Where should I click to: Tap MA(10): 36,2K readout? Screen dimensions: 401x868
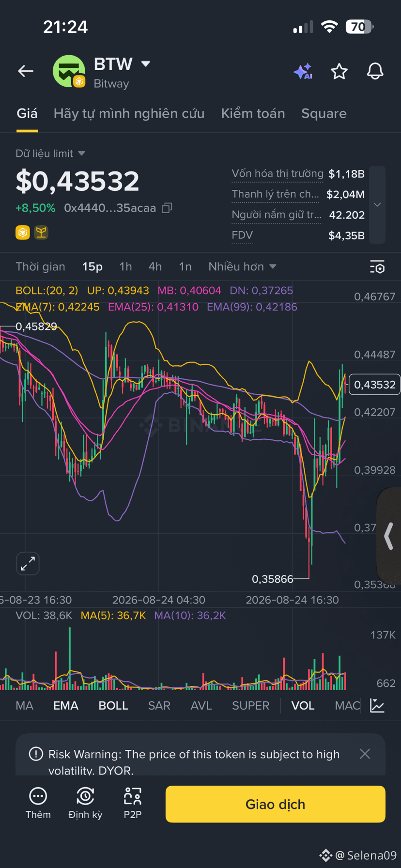tap(190, 615)
